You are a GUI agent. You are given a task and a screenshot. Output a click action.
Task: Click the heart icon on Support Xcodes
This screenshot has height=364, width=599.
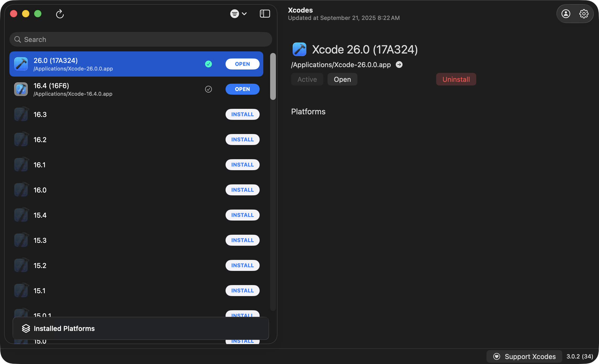(496, 356)
